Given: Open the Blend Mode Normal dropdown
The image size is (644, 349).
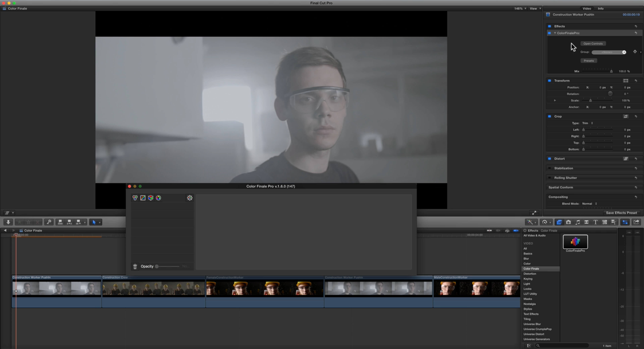Looking at the screenshot, I should (x=589, y=204).
